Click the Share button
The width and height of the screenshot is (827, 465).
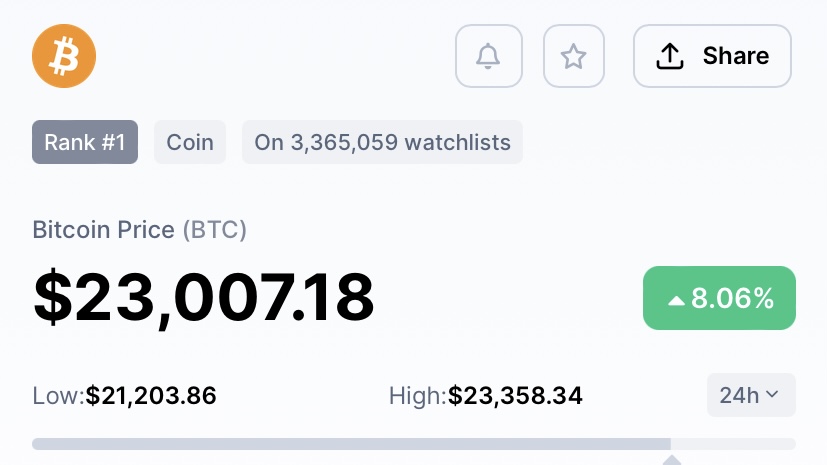pyautogui.click(x=712, y=56)
